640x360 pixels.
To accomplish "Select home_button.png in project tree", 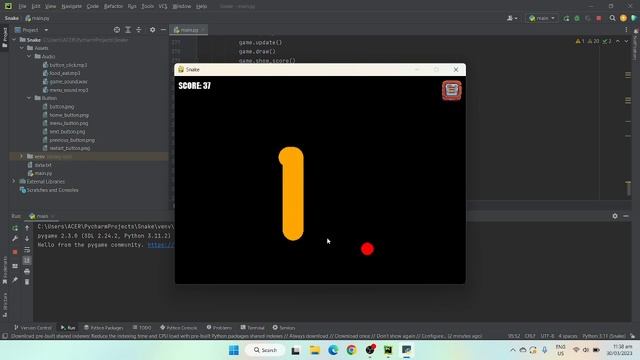I will click(x=69, y=115).
